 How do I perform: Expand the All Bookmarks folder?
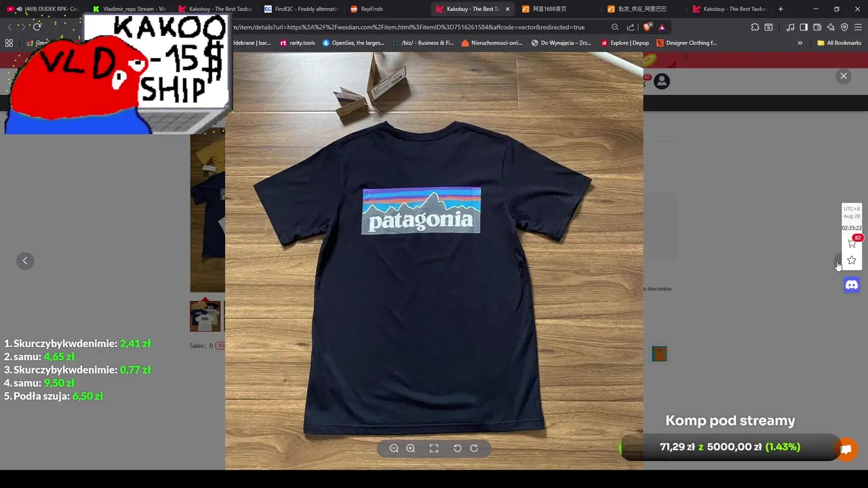point(839,43)
